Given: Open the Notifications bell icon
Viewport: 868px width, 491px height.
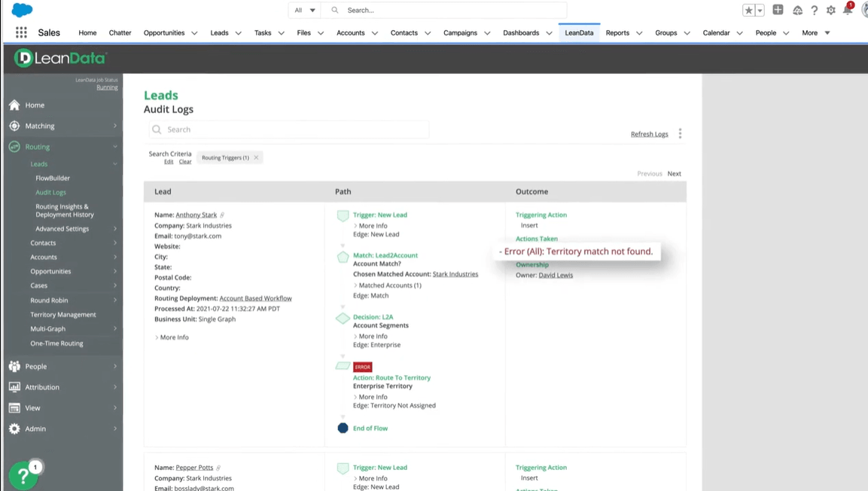Looking at the screenshot, I should (x=848, y=10).
